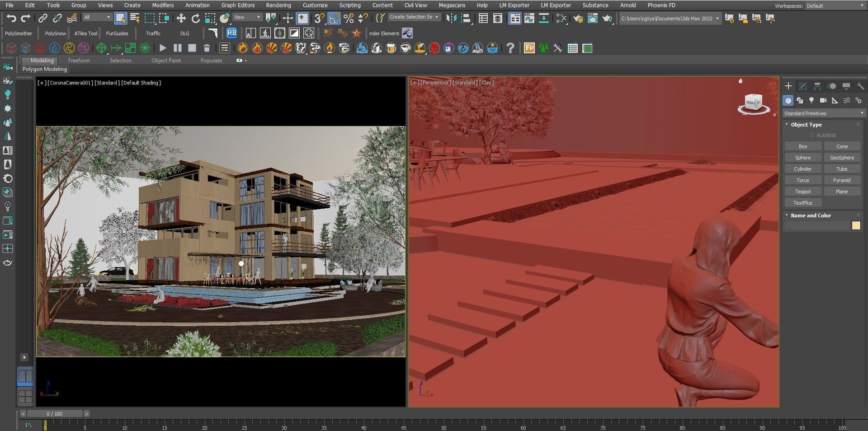The width and height of the screenshot is (868, 431).
Task: Open the View reference coordinate dropdown
Action: click(x=247, y=17)
